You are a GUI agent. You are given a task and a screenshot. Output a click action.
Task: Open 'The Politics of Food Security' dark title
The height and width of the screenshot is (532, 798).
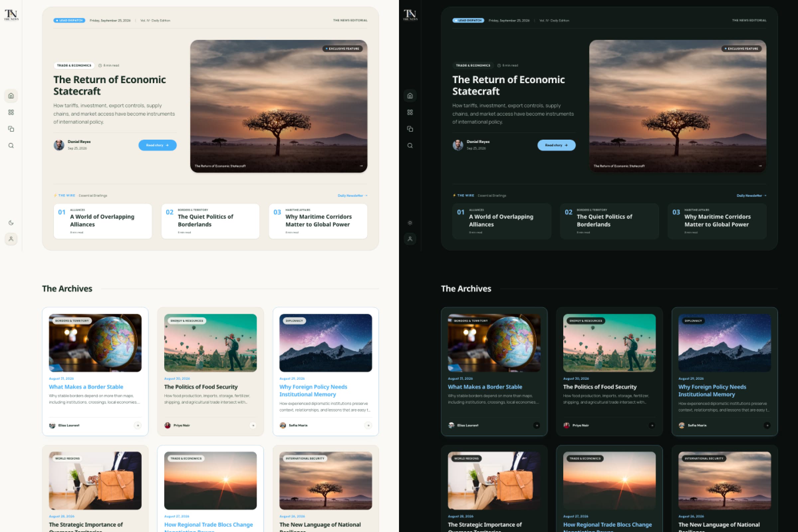click(599, 387)
